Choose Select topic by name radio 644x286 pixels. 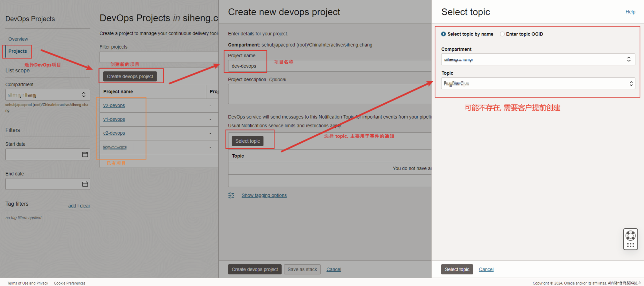443,34
